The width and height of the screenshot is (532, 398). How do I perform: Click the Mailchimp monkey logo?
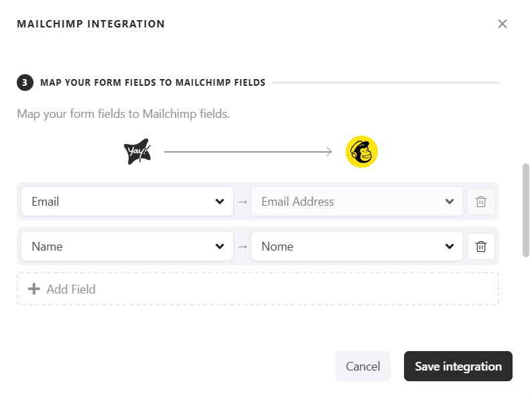click(x=362, y=152)
